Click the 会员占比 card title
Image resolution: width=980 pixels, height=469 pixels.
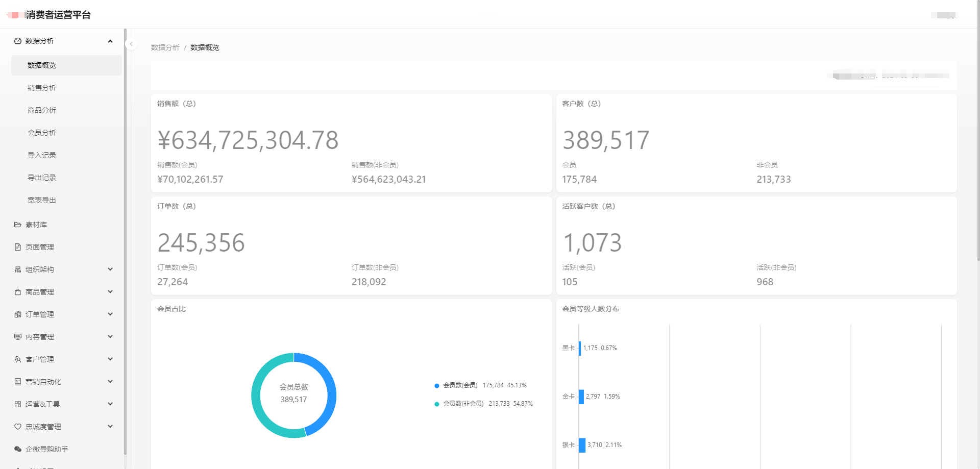click(171, 309)
